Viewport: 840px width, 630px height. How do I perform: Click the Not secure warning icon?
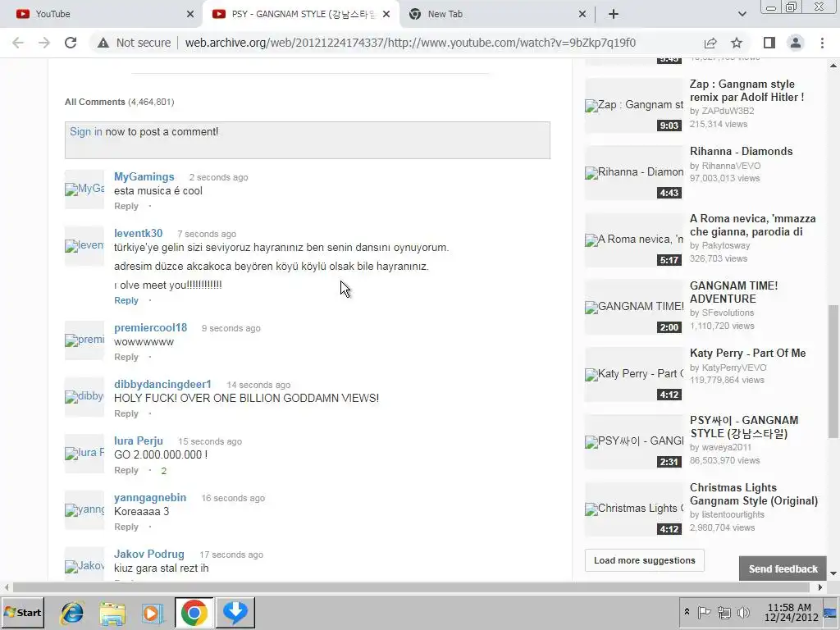pos(103,43)
